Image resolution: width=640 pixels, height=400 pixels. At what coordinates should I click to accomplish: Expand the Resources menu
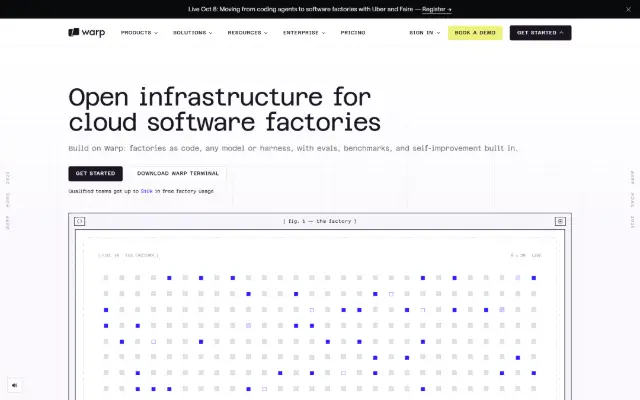247,33
